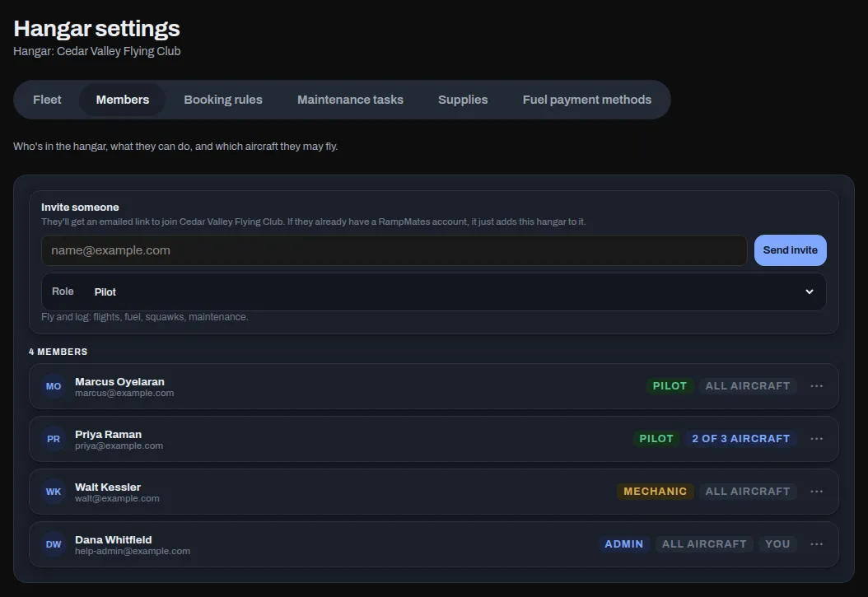Open Fuel payment methods tab
Viewport: 868px width, 597px height.
(587, 100)
